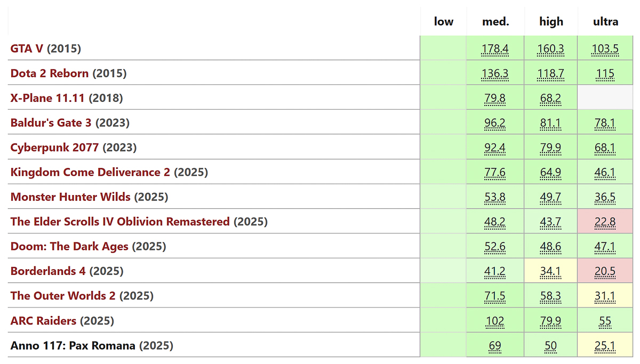The height and width of the screenshot is (364, 640).
Task: Click Dota 2 Reborn ultra value 115
Action: 605,74
